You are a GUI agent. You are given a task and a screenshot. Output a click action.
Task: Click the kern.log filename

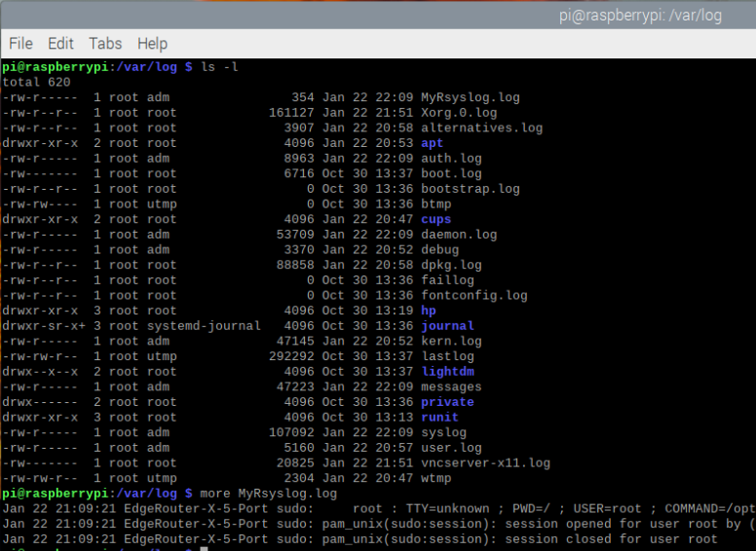(451, 342)
